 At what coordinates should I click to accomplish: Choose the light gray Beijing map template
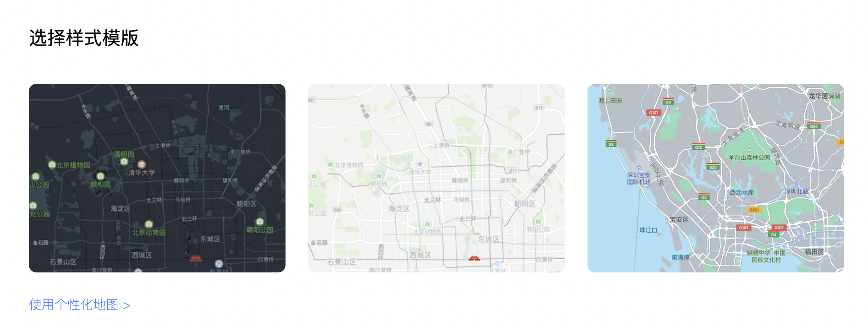tap(436, 178)
